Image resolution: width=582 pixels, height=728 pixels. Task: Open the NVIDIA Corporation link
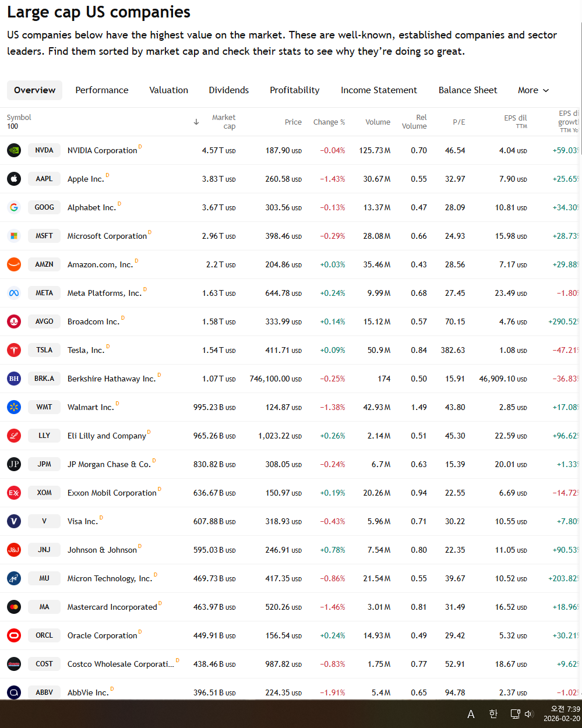103,150
